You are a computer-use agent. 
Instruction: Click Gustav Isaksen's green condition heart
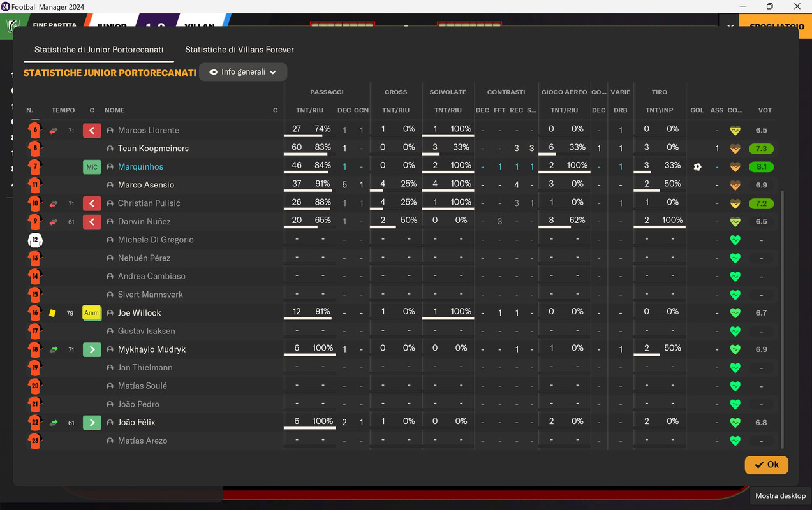coord(735,331)
